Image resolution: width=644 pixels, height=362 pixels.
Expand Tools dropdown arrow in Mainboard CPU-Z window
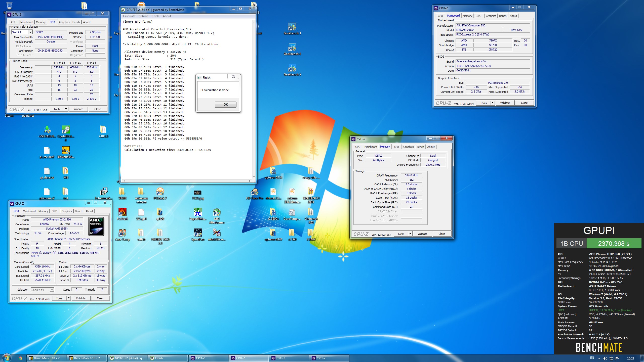(x=493, y=103)
